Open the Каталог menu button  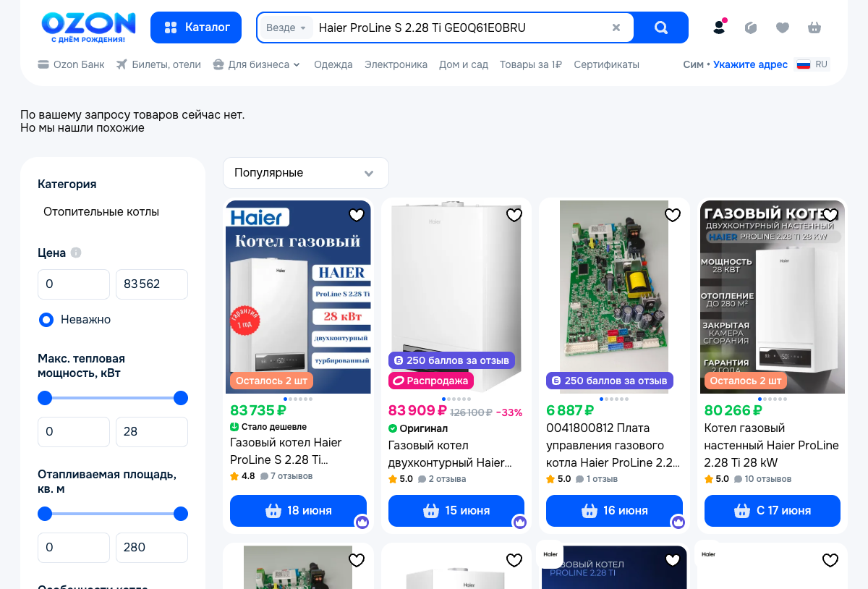tap(196, 27)
